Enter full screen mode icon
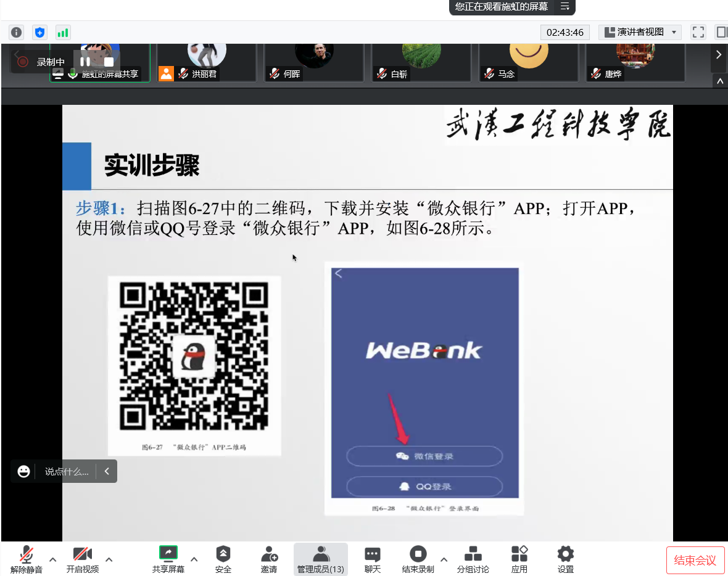The width and height of the screenshot is (728, 576). 698,32
